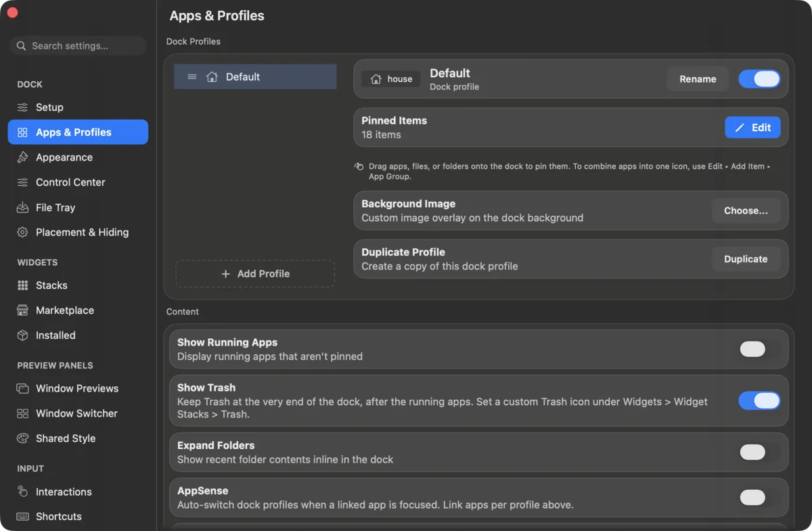The image size is (812, 531).
Task: Close the settings window
Action: (x=12, y=13)
